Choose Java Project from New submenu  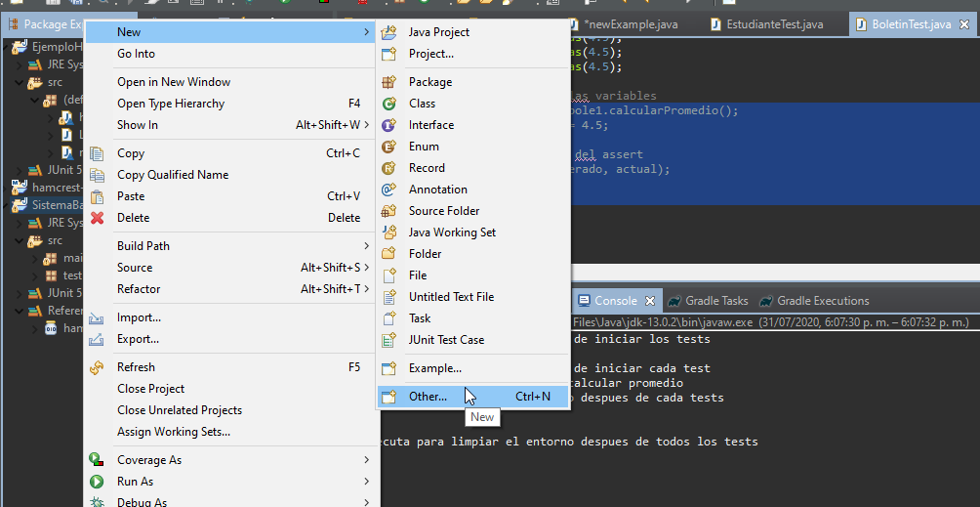(472, 32)
